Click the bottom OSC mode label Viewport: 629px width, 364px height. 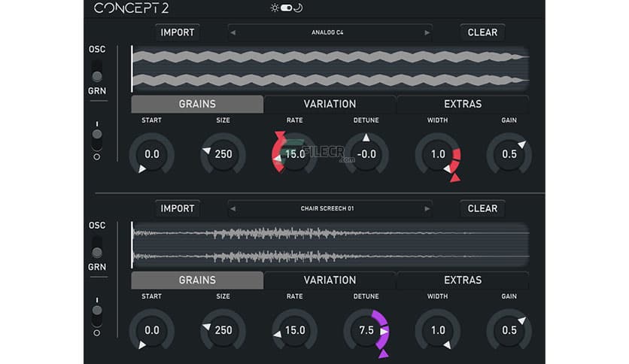97,226
